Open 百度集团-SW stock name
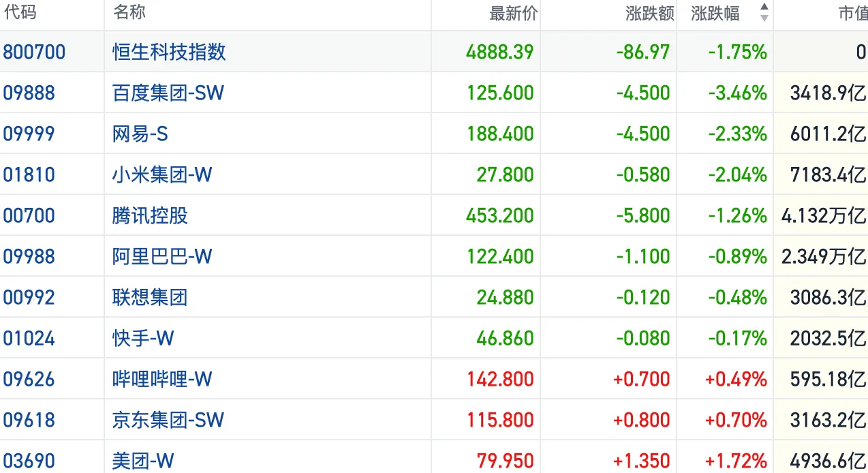This screenshot has width=868, height=473. tap(168, 93)
